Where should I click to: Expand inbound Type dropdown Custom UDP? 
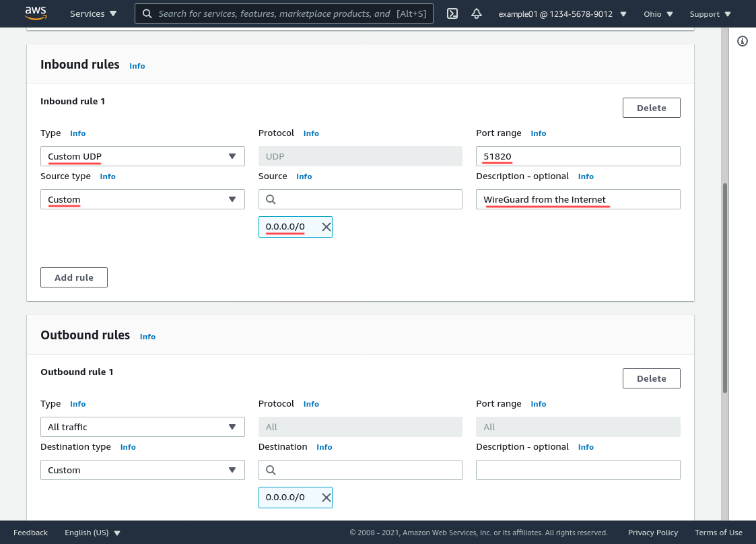point(143,156)
